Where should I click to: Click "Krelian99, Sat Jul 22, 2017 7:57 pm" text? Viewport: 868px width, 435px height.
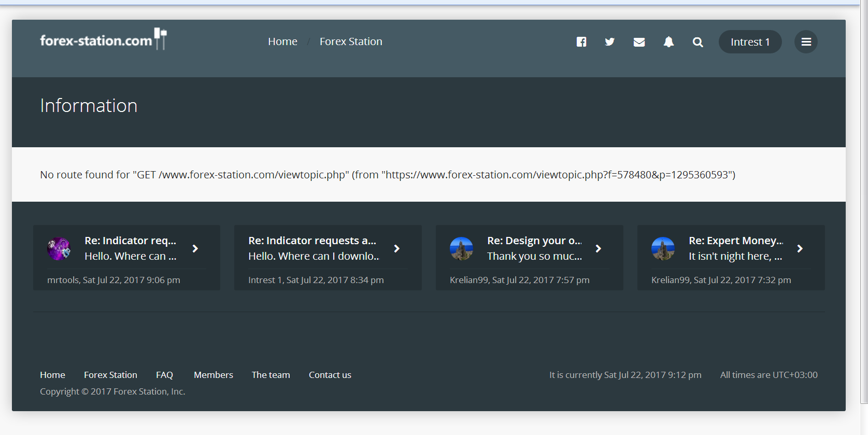point(520,280)
